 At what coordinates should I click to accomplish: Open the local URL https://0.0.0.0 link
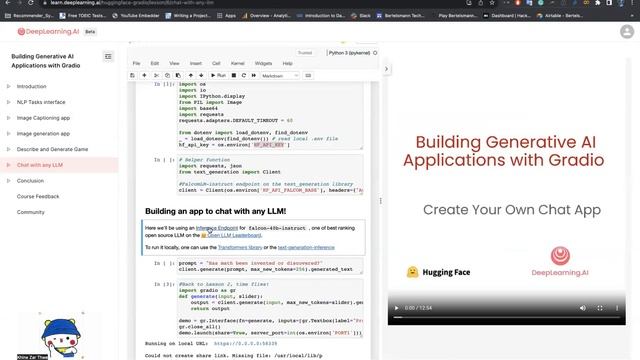(245, 344)
